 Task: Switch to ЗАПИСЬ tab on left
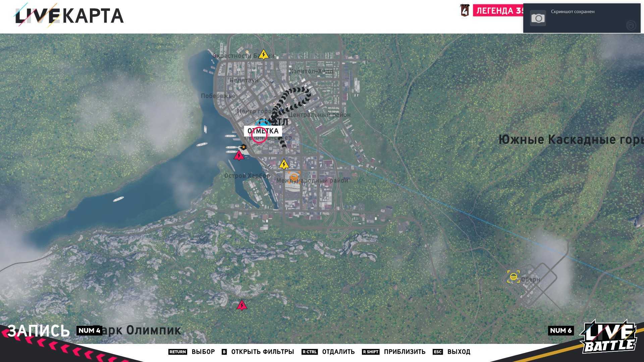coord(39,330)
